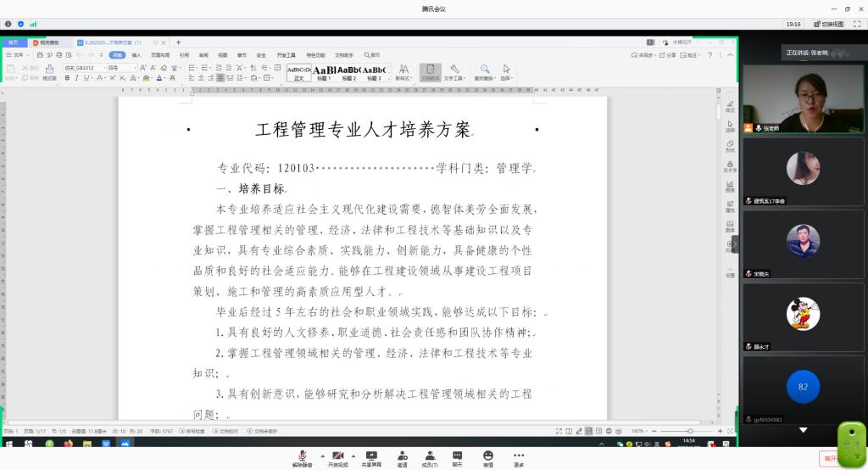Collapse the participant video sidebar

tap(735, 244)
